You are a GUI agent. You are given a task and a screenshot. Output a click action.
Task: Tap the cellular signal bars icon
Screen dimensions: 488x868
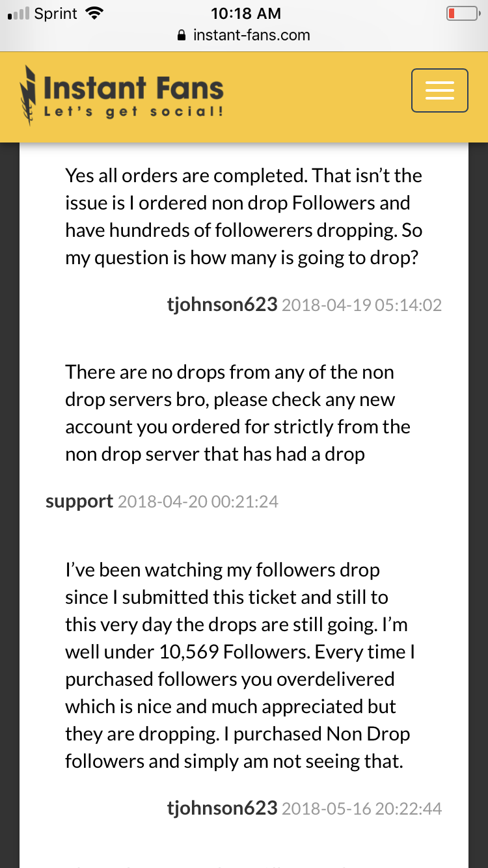18,14
